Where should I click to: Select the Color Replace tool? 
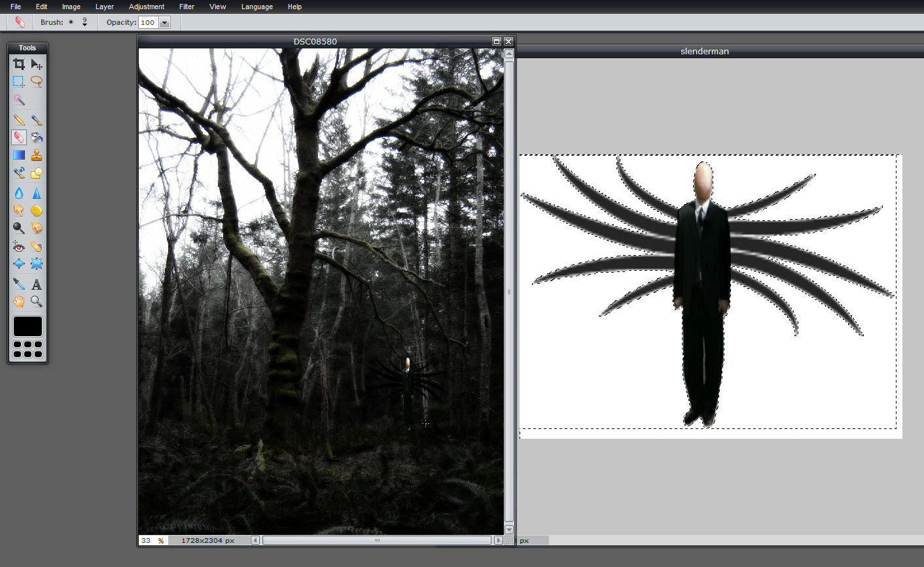pos(19,173)
